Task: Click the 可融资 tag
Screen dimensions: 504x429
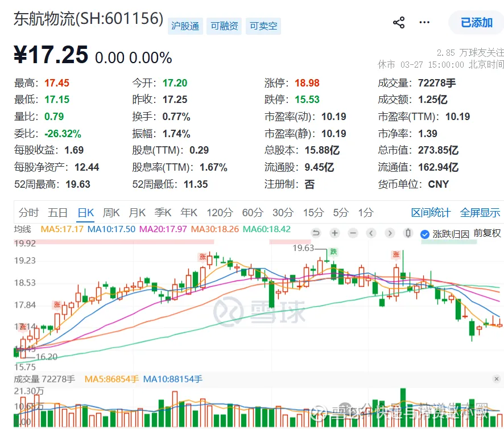Action: tap(224, 26)
